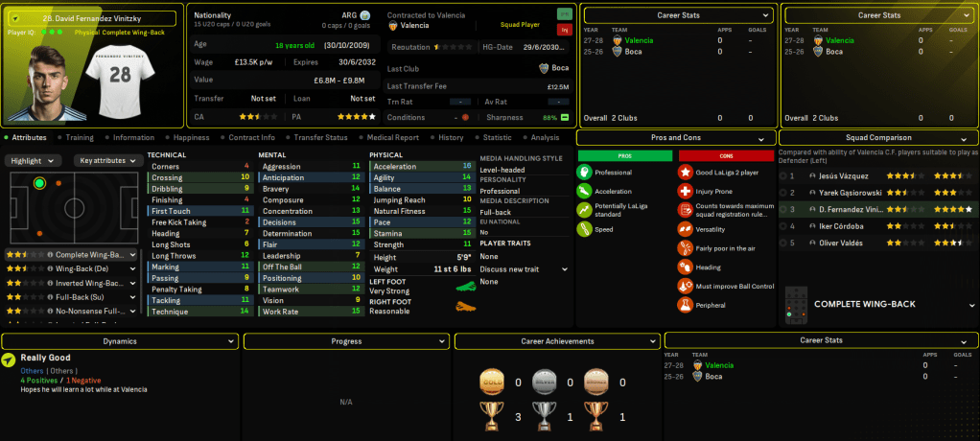Open the Highlight dropdown

click(35, 161)
